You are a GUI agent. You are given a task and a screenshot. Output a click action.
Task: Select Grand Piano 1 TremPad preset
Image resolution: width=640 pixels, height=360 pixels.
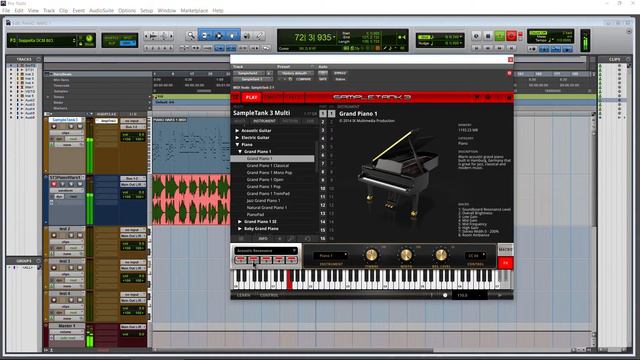point(268,193)
